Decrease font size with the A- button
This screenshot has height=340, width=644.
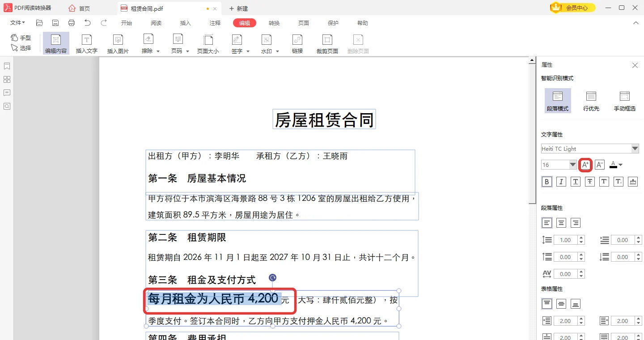tap(600, 165)
